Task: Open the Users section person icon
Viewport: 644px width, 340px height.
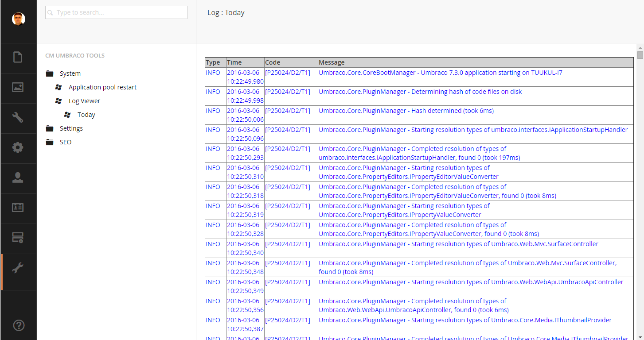Action: click(18, 178)
